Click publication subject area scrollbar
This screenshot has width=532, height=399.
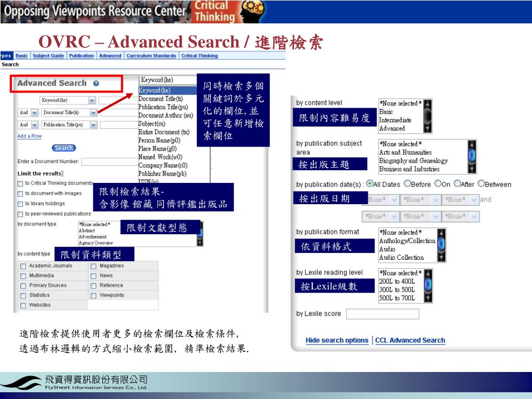(x=472, y=157)
